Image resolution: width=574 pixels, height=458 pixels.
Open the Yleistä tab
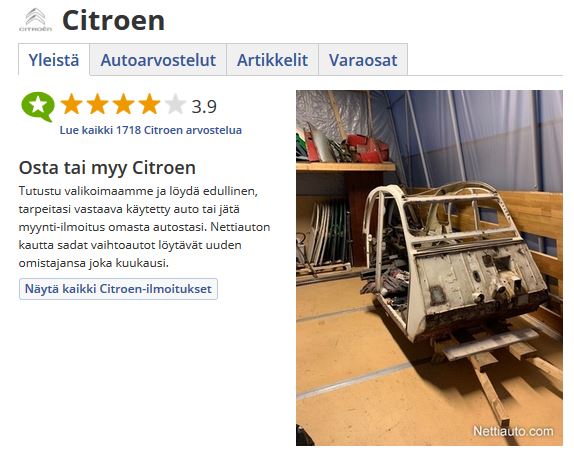coord(54,60)
